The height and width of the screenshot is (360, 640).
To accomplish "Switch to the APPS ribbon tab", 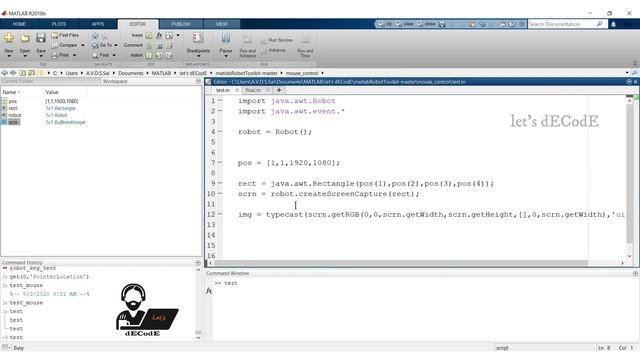I will [98, 24].
